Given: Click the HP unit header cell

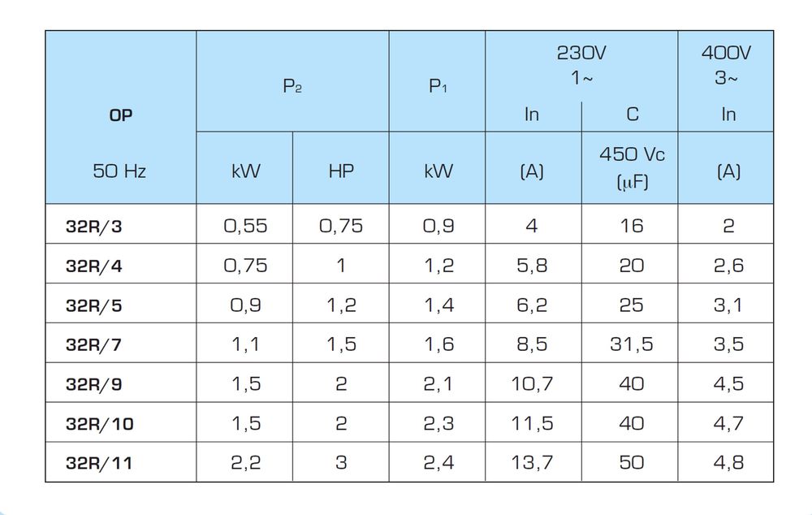Looking at the screenshot, I should (x=341, y=171).
